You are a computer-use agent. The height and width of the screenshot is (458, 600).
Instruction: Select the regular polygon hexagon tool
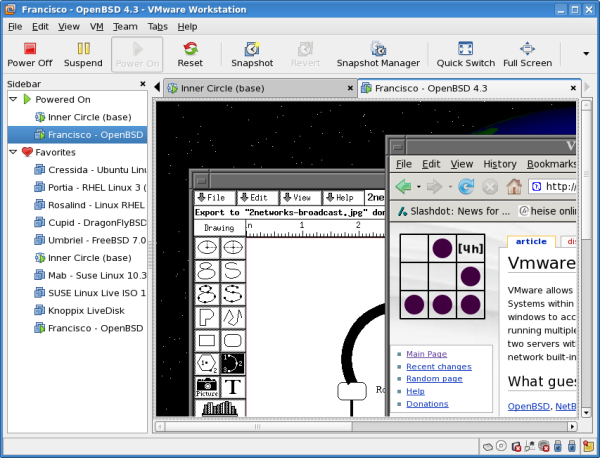click(207, 363)
